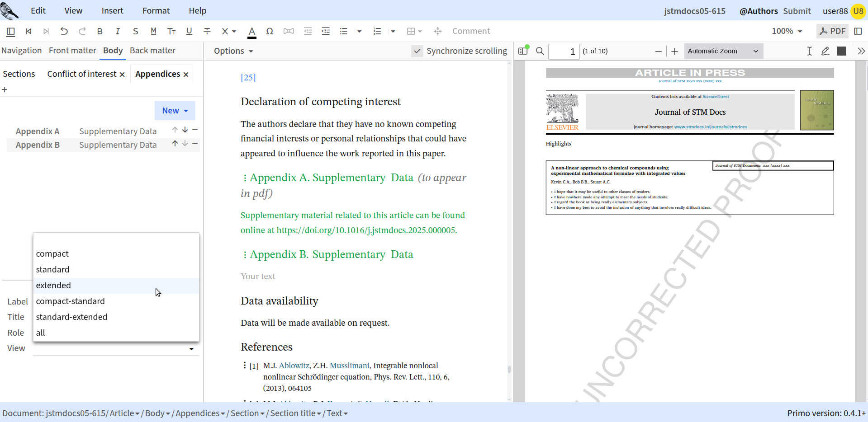Expand the New appendix dropdown
The image size is (868, 422).
[x=175, y=111]
